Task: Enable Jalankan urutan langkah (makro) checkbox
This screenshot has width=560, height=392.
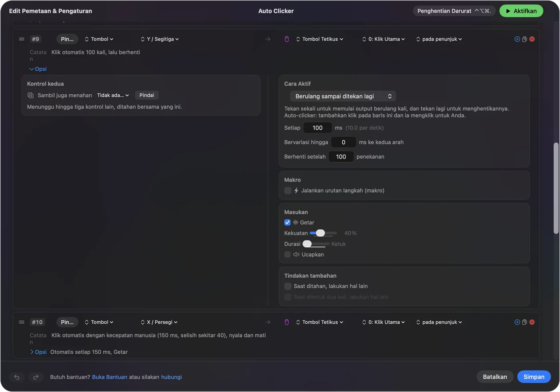Action: (288, 191)
